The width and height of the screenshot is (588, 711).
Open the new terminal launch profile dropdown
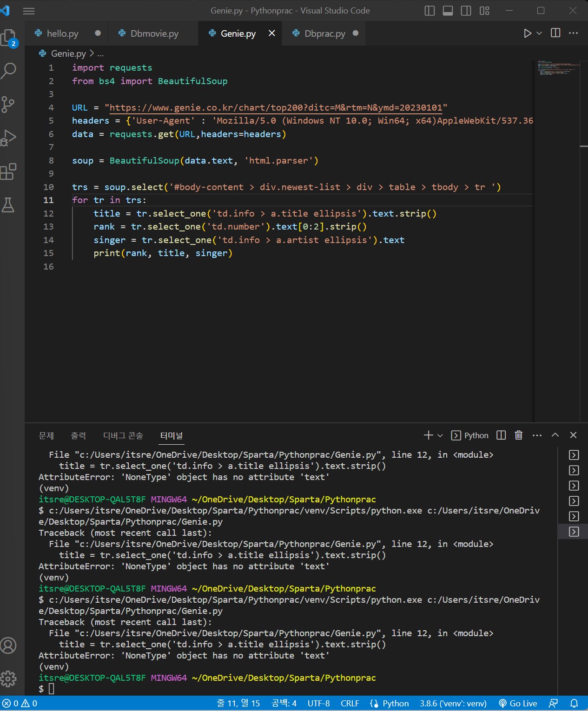pos(440,435)
